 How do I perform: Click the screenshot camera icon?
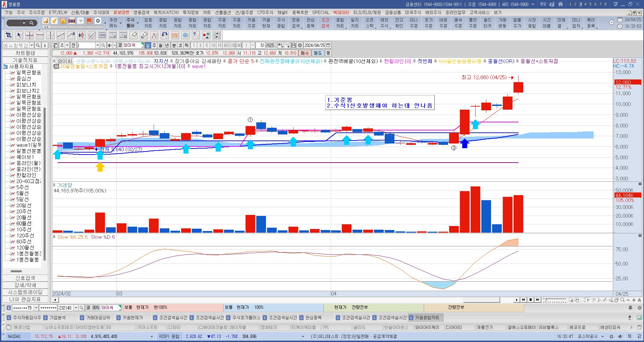click(x=72, y=21)
